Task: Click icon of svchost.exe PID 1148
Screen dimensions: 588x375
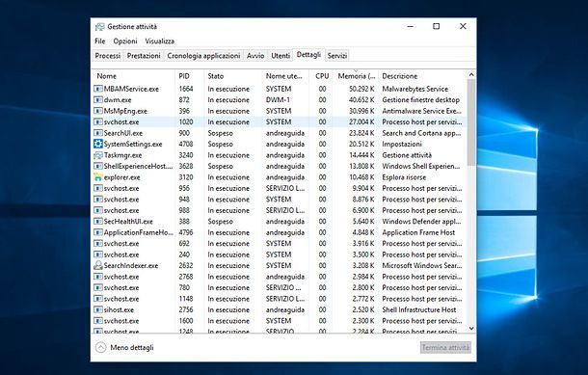Action: tap(98, 299)
